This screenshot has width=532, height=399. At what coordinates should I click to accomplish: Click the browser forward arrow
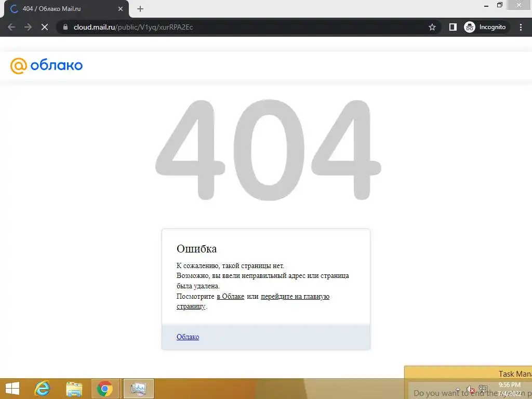point(28,27)
